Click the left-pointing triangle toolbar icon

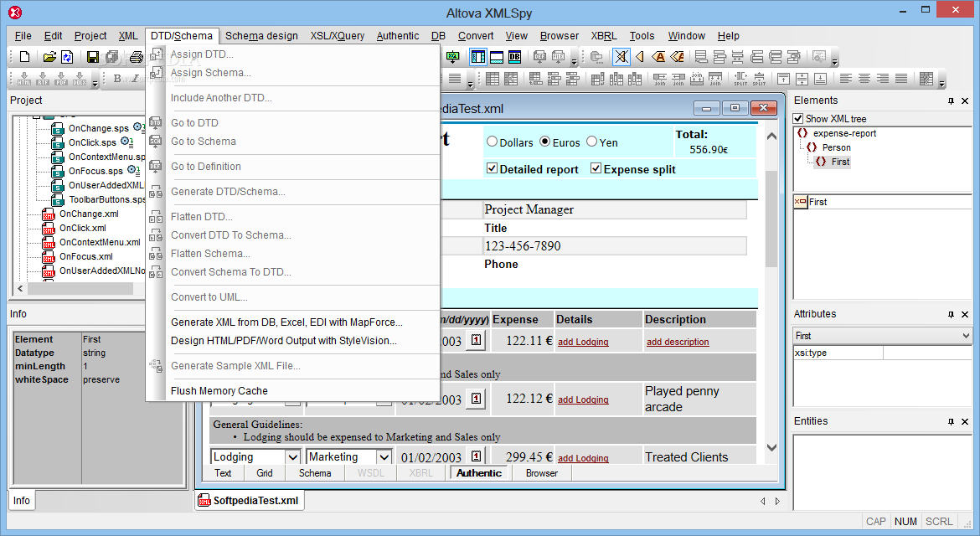tap(640, 57)
